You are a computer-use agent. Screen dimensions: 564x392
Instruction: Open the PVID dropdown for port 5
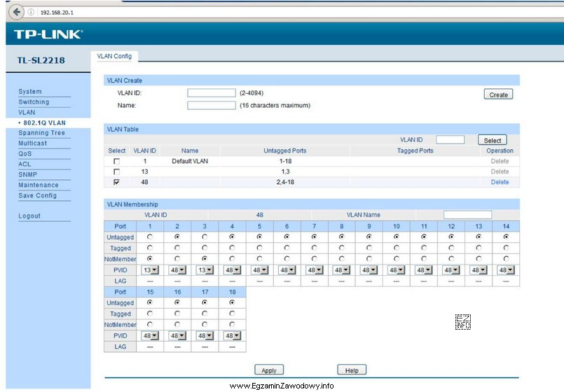[x=259, y=269]
